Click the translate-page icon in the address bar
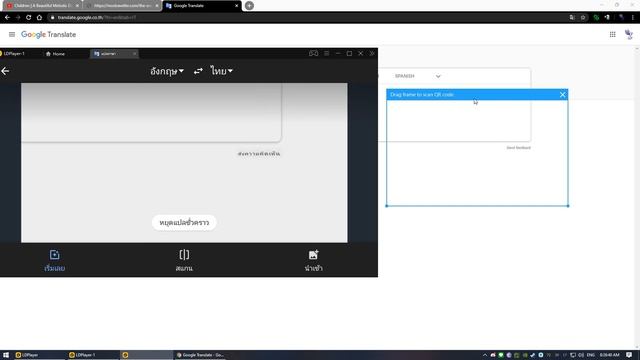640x360 pixels. [572, 18]
